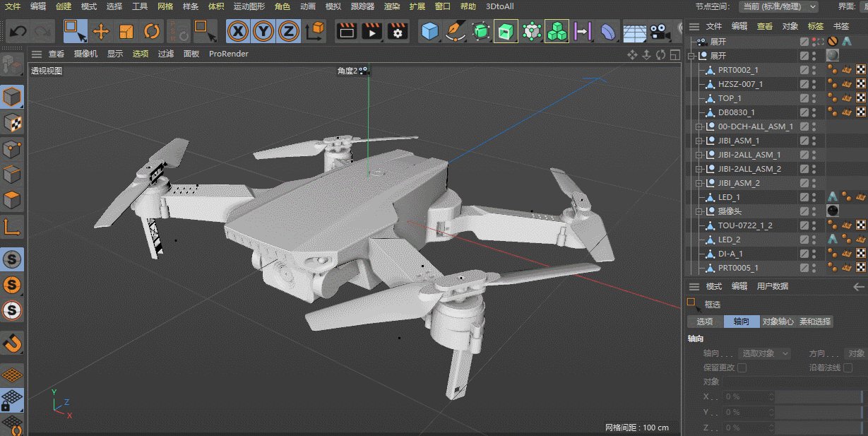Screen dimensions: 868x436
Task: Select the Rotate tool
Action: [x=152, y=31]
